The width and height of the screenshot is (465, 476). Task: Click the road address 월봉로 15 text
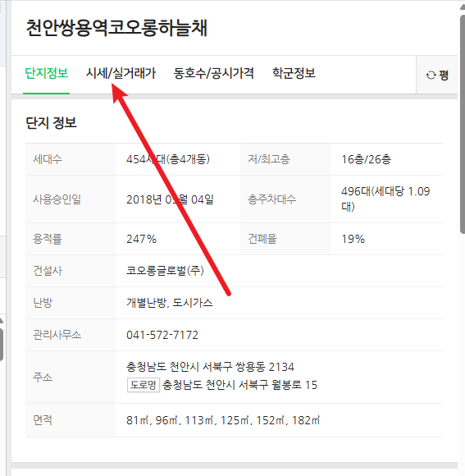294,385
